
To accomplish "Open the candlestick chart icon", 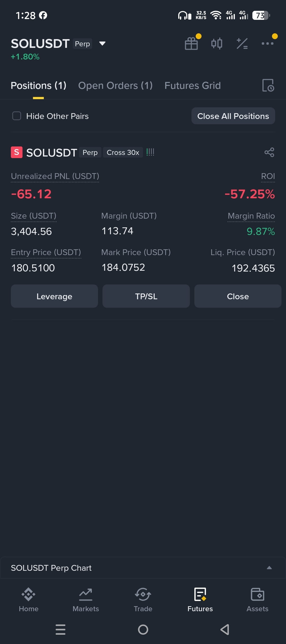I will [217, 44].
